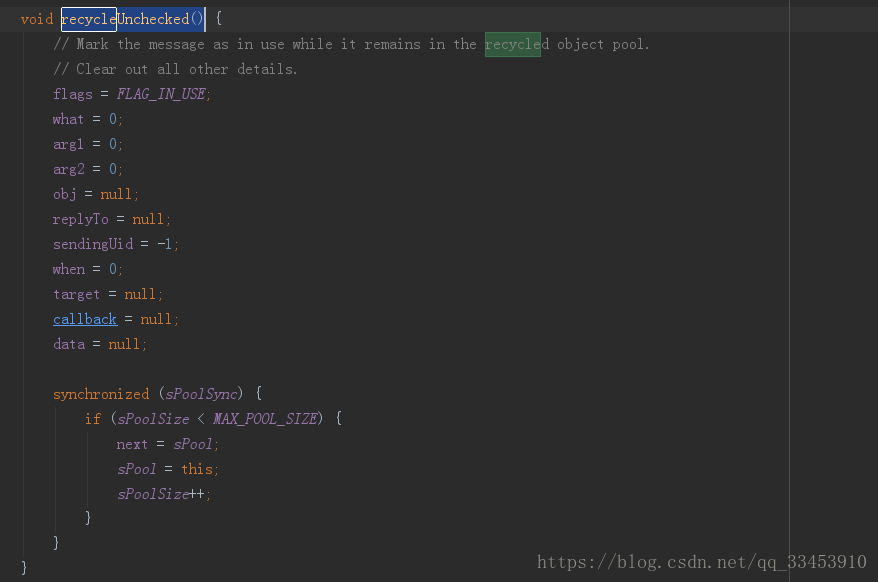Click the arg1 field name

pos(68,145)
